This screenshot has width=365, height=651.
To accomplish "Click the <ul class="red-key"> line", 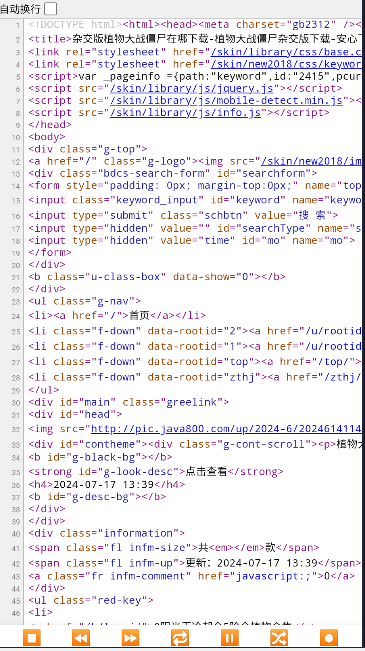I will 91,600.
